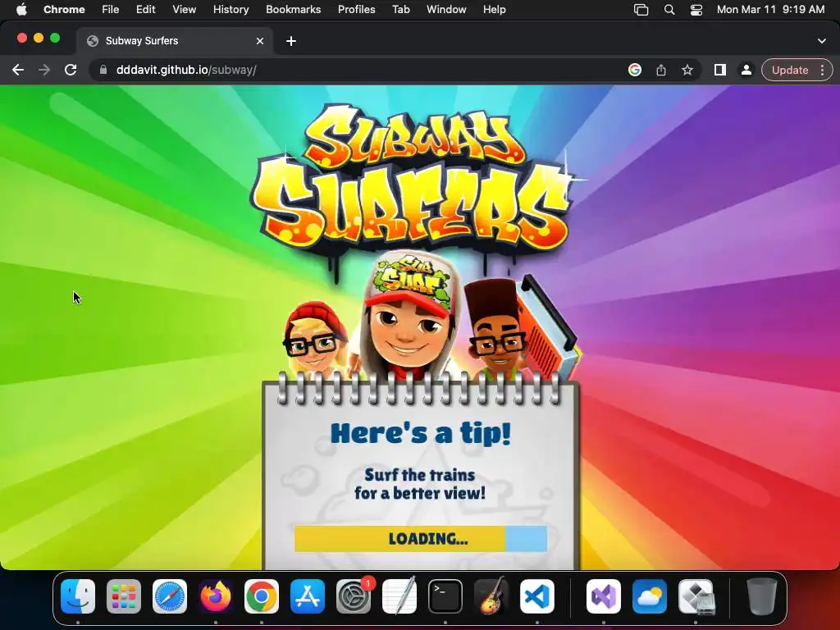Click the screen mirroring menu bar icon
840x630 pixels.
point(641,10)
